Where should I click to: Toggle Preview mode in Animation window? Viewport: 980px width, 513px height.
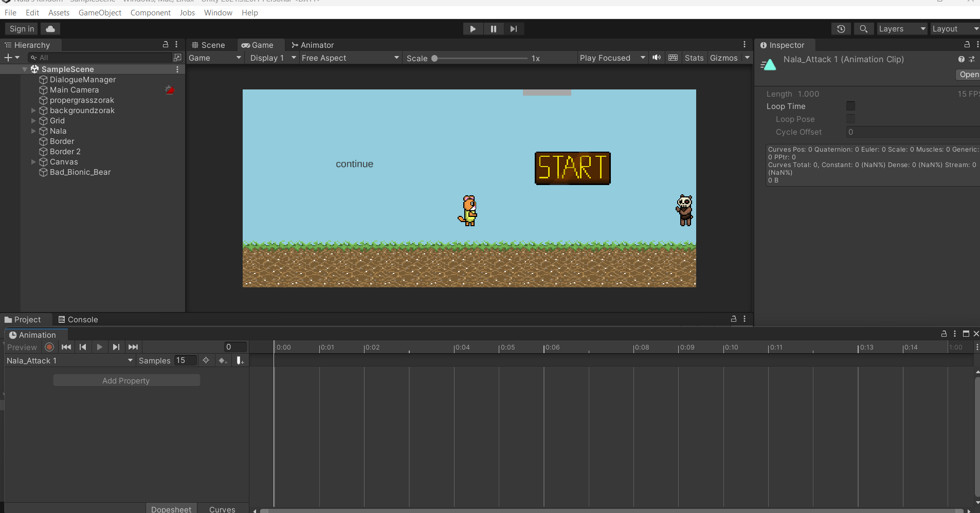[x=22, y=347]
